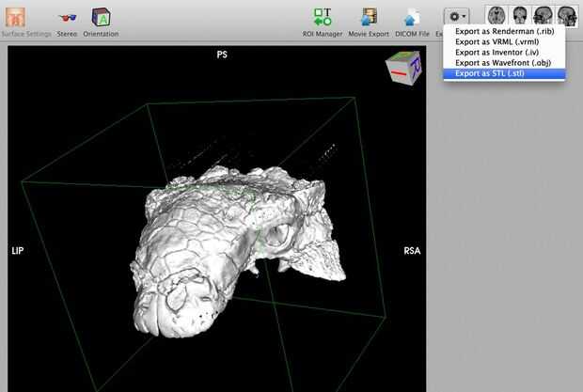Select the rightmost sagittal head view icon

point(566,16)
